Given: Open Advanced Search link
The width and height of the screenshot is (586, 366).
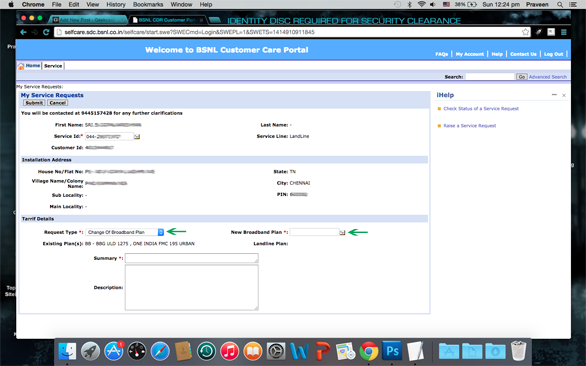Looking at the screenshot, I should click(548, 77).
